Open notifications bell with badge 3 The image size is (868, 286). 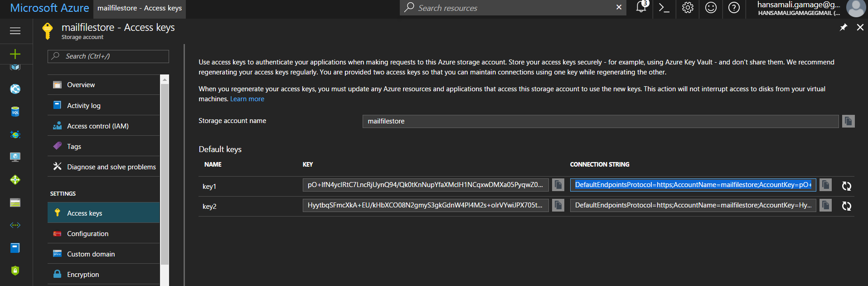[x=641, y=7]
